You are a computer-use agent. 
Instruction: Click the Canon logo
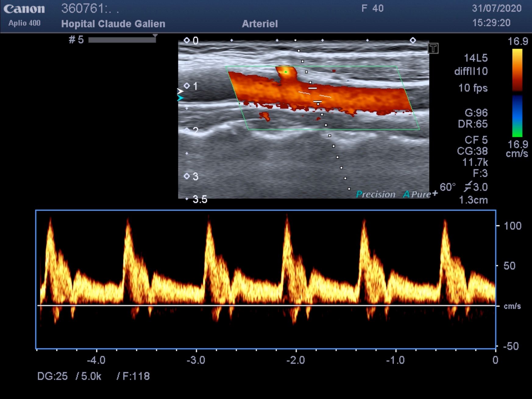(x=24, y=9)
